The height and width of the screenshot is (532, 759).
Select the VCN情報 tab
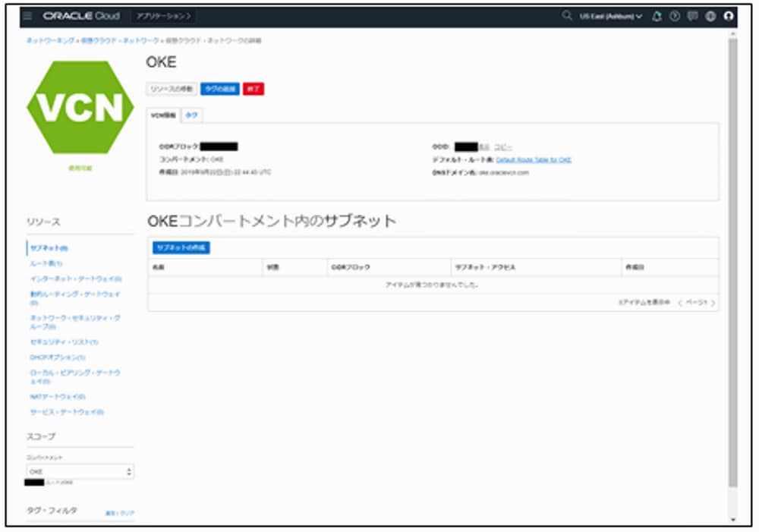[163, 116]
